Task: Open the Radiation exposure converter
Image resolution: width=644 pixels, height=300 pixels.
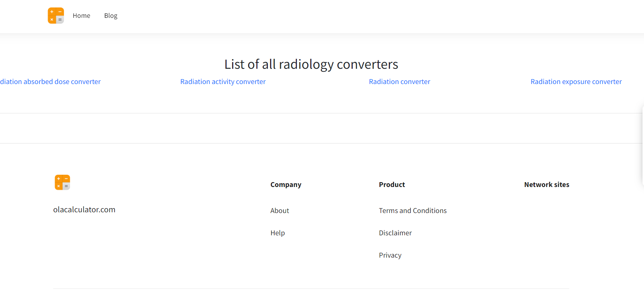Action: (x=576, y=81)
